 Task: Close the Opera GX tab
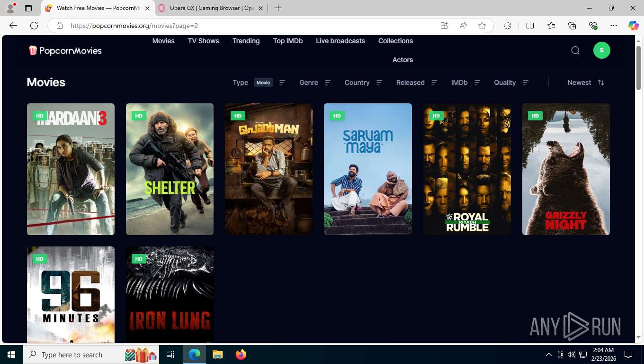pyautogui.click(x=261, y=8)
